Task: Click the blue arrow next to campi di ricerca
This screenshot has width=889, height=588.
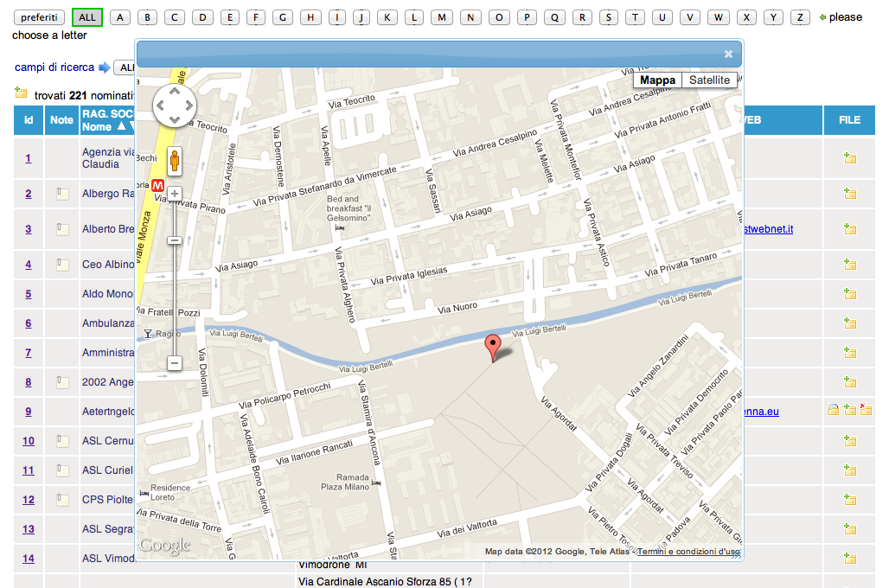Action: (x=105, y=67)
